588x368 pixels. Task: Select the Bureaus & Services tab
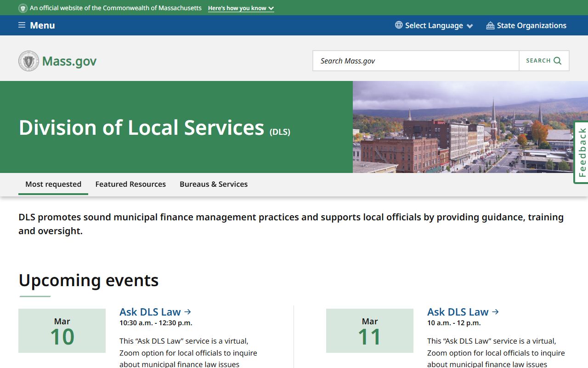tap(214, 184)
